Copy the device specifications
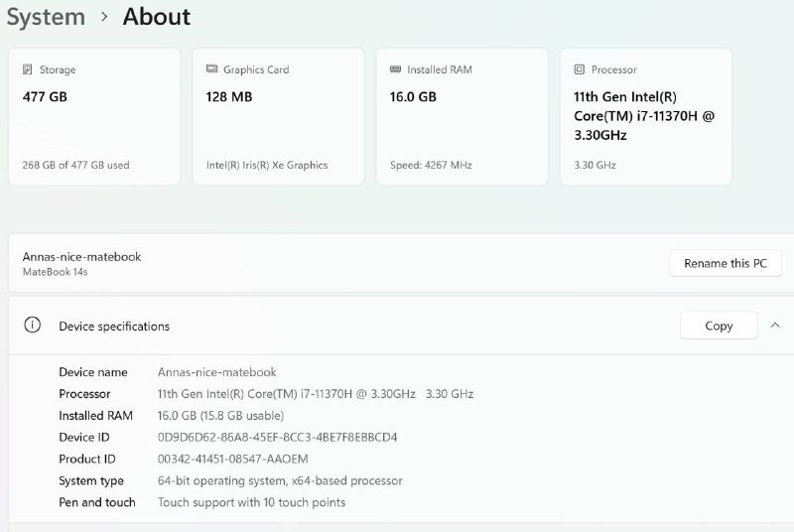Screen dimensions: 794x532 point(719,326)
